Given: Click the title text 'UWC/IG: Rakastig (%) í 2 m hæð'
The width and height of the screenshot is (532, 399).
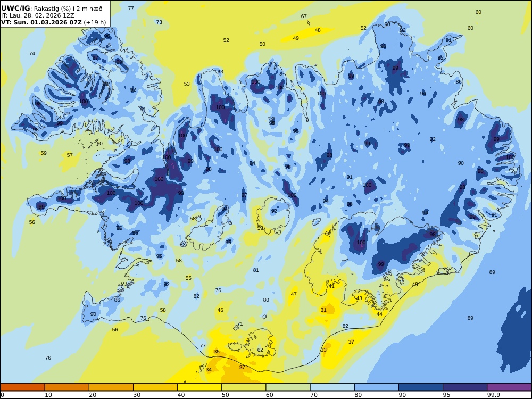Looking at the screenshot, I should (x=52, y=9).
